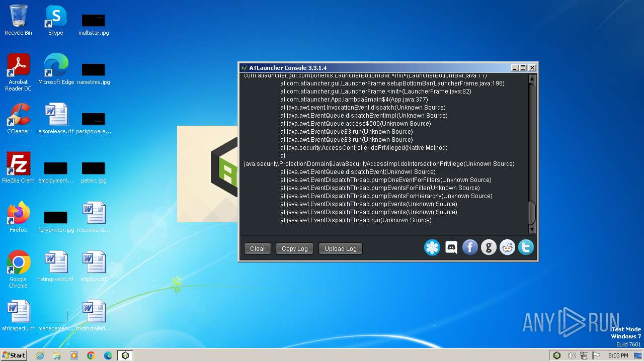The height and width of the screenshot is (362, 644).
Task: Click the Copy Log button
Action: (295, 248)
